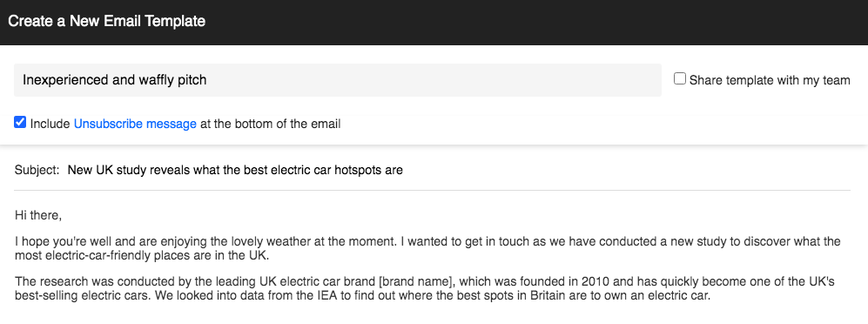
Task: Click the 'Share template with my team' label
Action: 770,80
